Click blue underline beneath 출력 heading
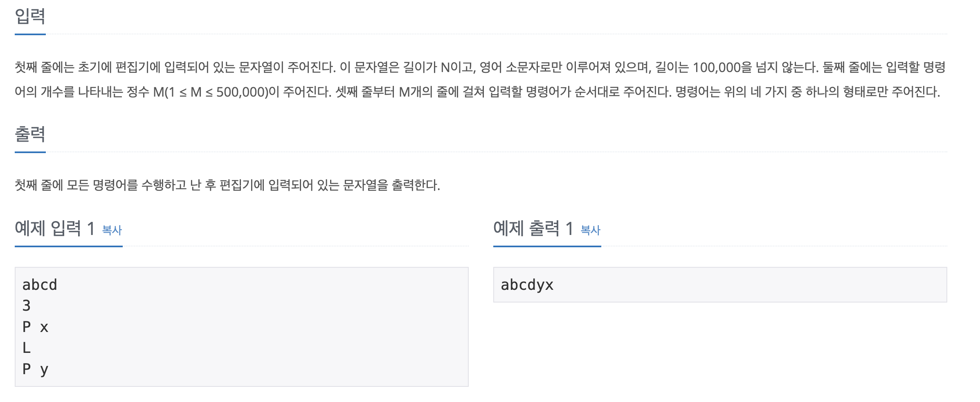The width and height of the screenshot is (980, 402). point(30,152)
